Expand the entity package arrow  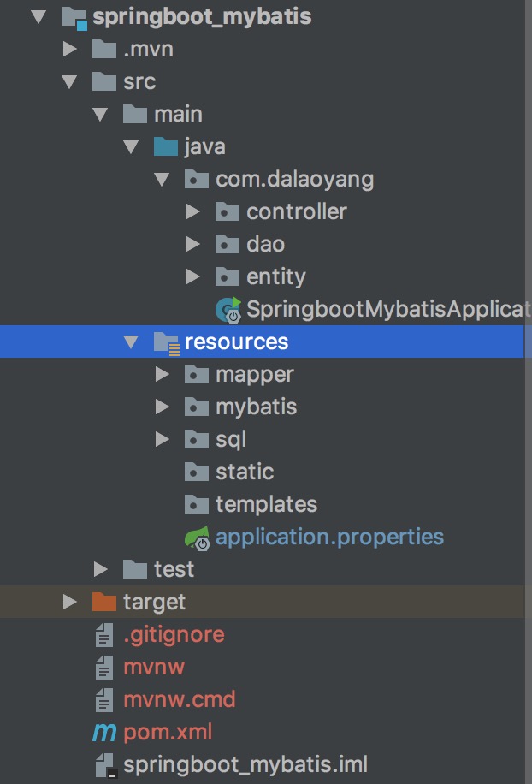coord(192,276)
